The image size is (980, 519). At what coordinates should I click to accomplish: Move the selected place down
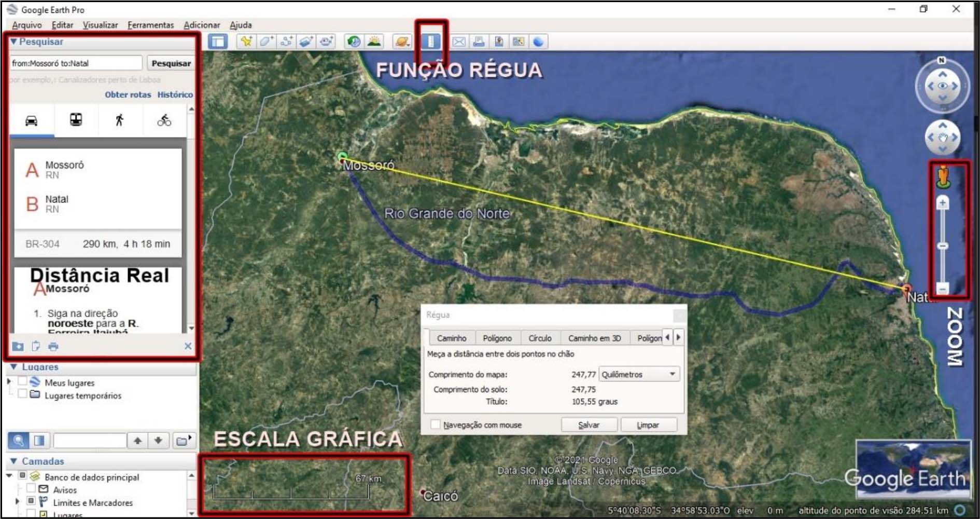158,441
